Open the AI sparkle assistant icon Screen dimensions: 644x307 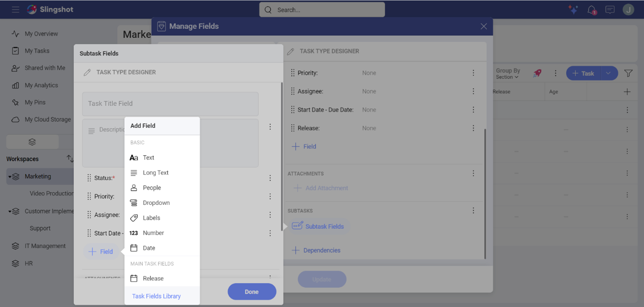[x=573, y=9]
